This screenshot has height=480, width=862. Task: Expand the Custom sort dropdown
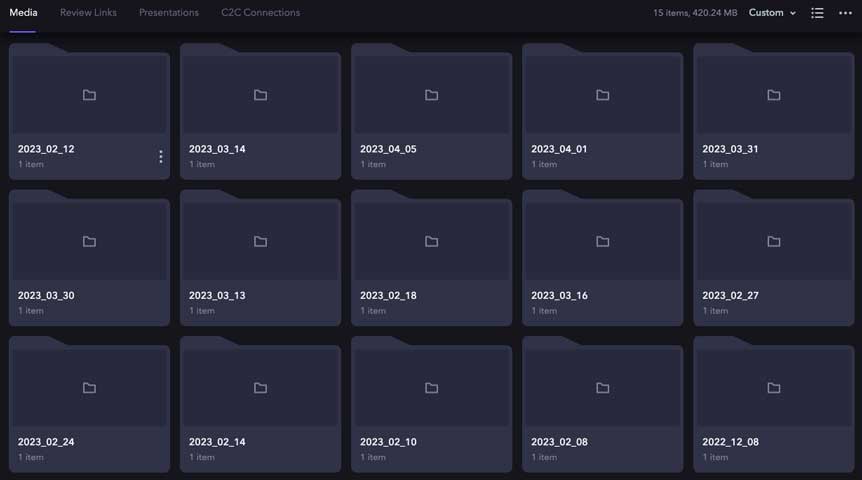772,13
